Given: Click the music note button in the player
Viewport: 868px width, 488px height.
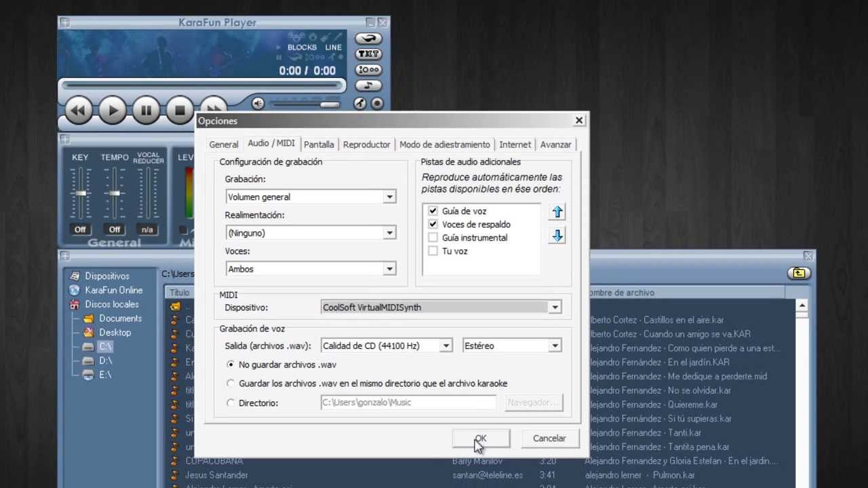Looking at the screenshot, I should pyautogui.click(x=368, y=85).
